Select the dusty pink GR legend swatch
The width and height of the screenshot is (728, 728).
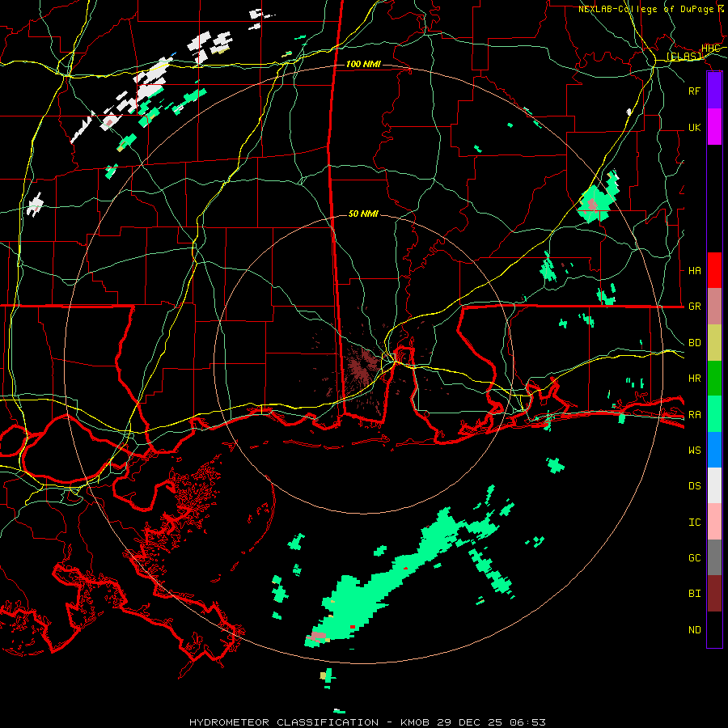(714, 306)
